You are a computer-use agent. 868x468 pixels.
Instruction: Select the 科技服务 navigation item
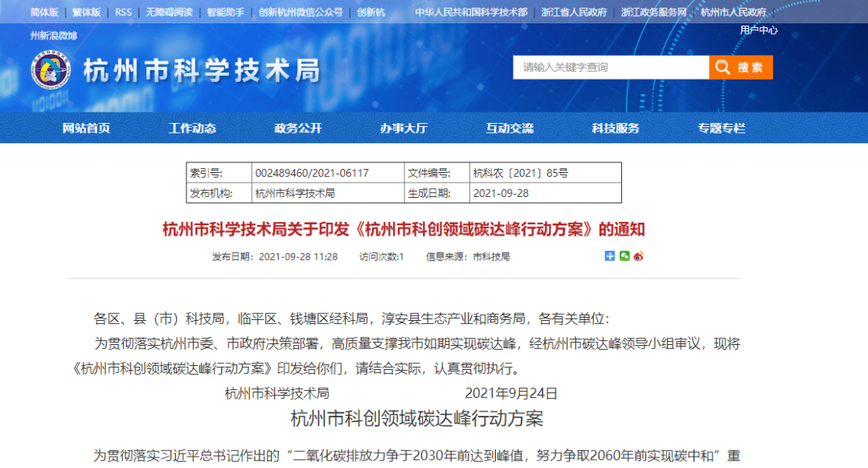coord(616,127)
